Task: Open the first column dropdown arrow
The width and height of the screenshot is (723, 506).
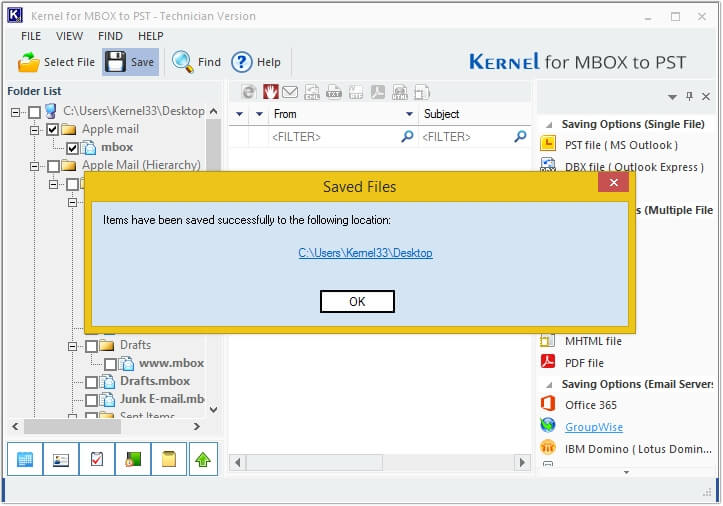Action: tap(239, 114)
